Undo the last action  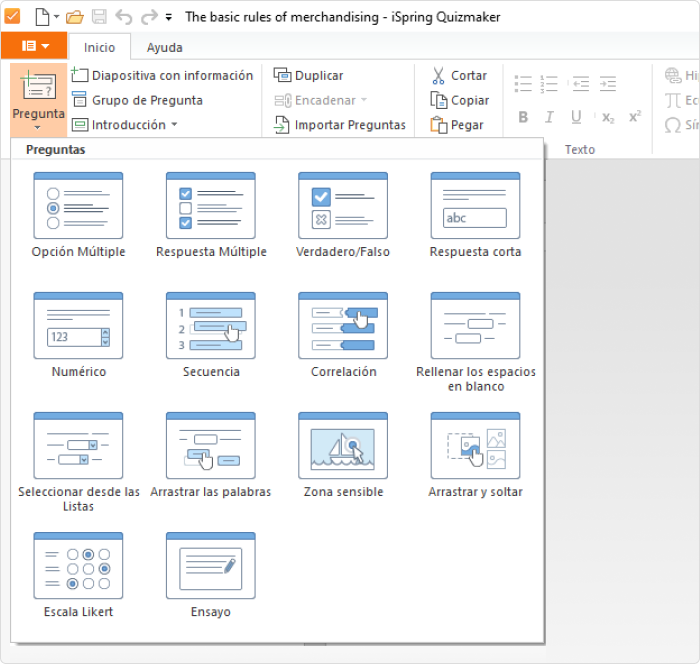point(124,17)
